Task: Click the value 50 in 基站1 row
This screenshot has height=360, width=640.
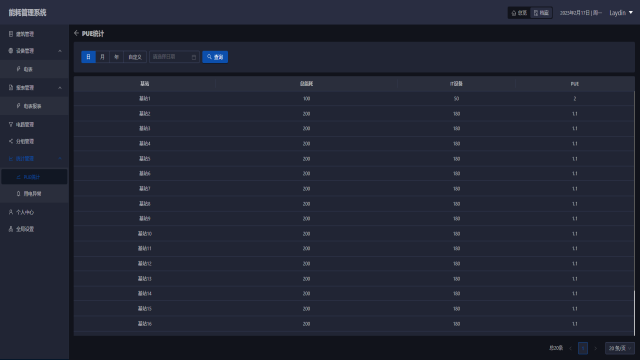Action: [x=456, y=99]
